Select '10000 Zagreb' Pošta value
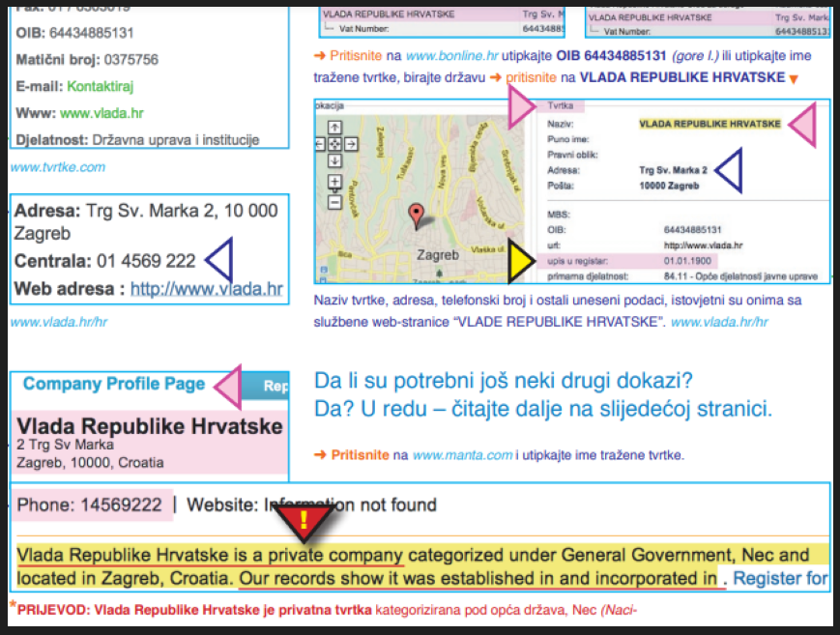 pos(669,186)
